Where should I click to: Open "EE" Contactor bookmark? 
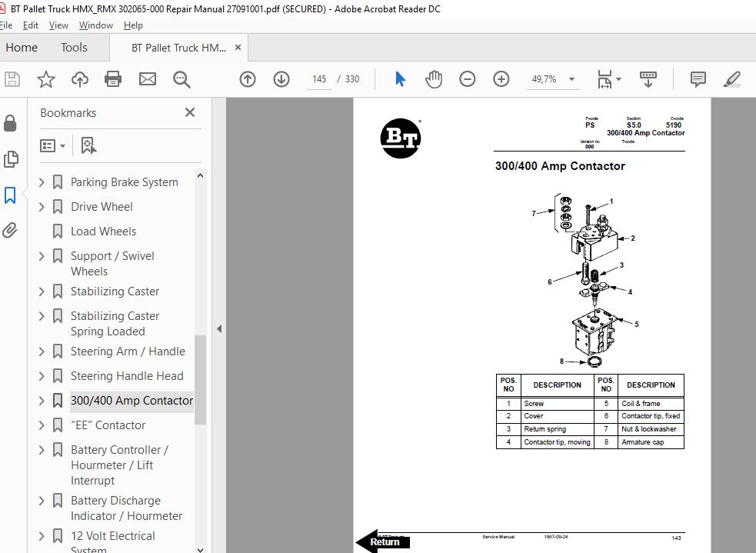coord(108,425)
